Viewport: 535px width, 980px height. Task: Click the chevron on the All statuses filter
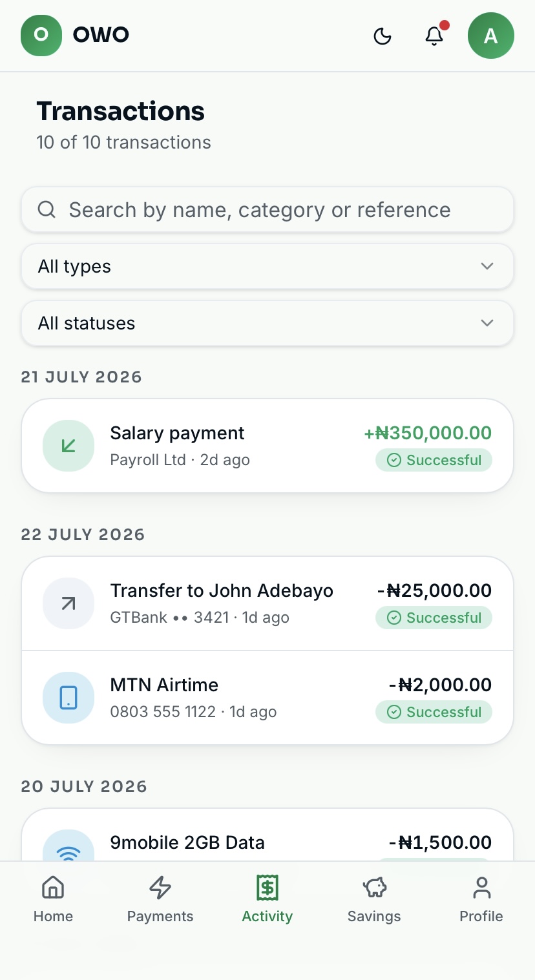(x=487, y=323)
